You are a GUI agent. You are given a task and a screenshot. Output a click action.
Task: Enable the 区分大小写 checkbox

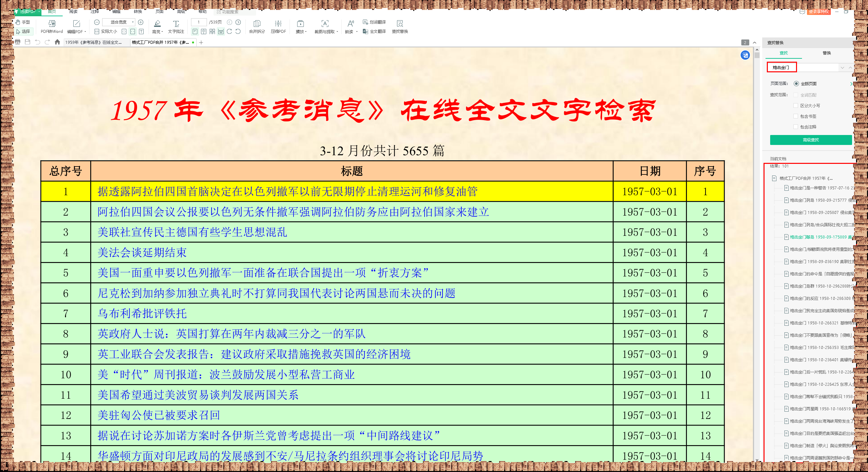(x=796, y=105)
